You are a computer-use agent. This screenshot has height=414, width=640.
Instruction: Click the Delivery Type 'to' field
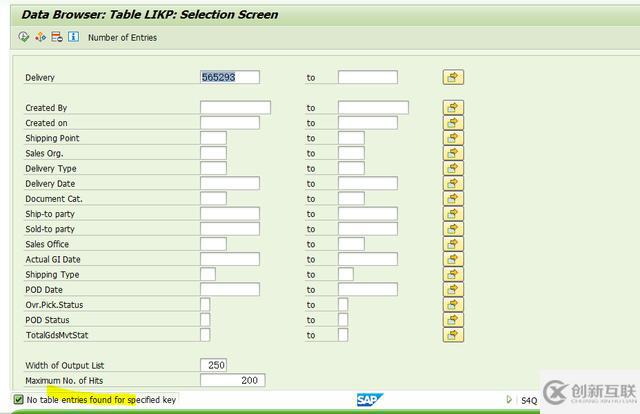[x=351, y=168]
